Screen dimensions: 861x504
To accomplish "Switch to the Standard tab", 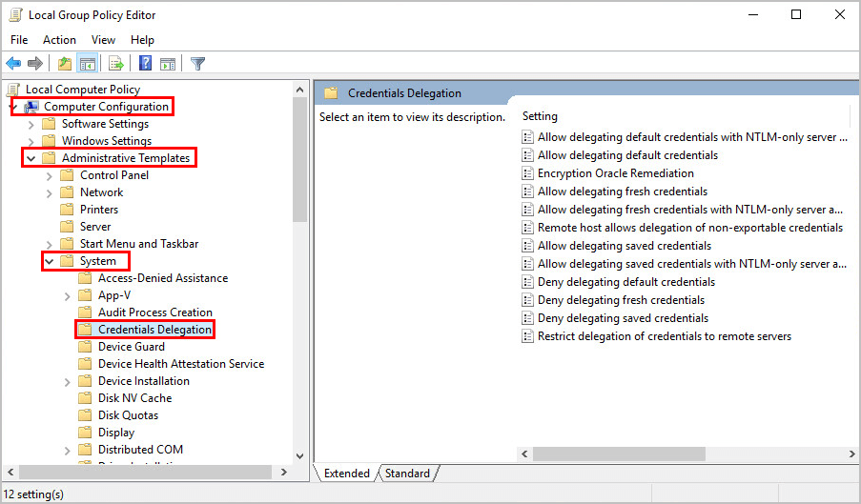I will 407,473.
